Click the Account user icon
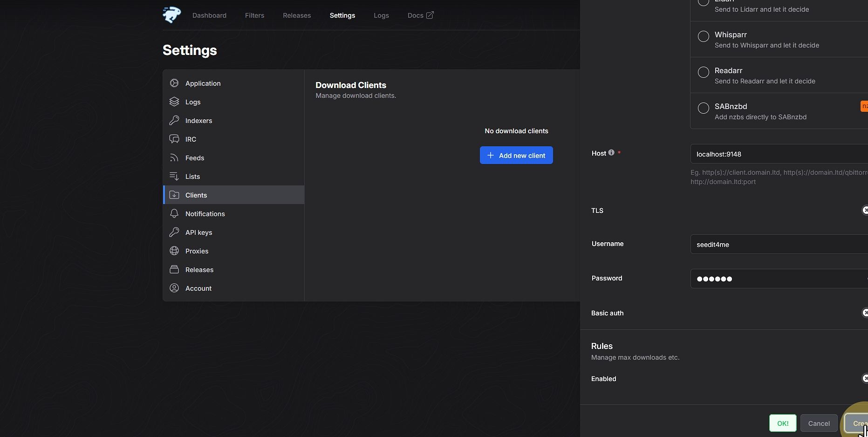This screenshot has height=437, width=868. point(174,288)
